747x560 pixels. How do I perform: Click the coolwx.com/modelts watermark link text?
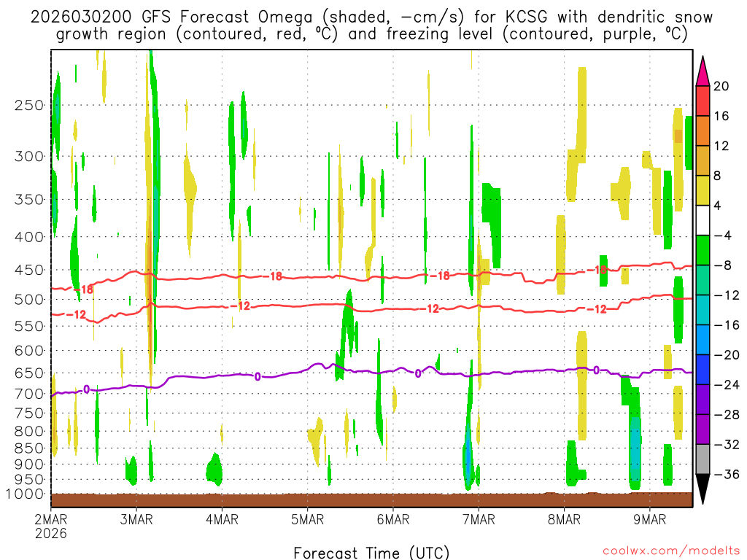coord(671,551)
